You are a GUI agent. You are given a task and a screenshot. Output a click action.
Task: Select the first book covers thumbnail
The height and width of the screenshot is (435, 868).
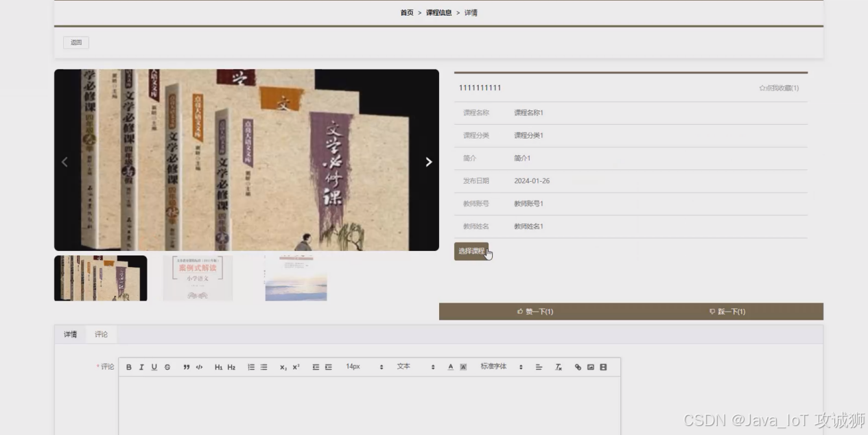pyautogui.click(x=101, y=278)
